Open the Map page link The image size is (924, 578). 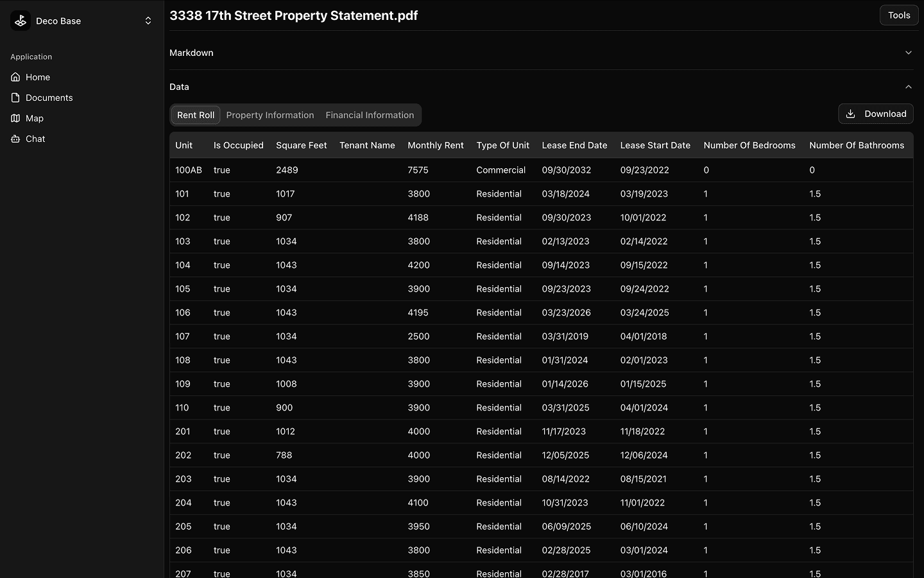point(82,118)
